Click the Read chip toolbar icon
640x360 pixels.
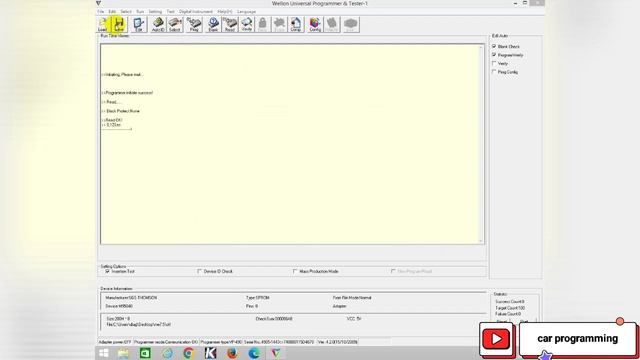pos(230,24)
